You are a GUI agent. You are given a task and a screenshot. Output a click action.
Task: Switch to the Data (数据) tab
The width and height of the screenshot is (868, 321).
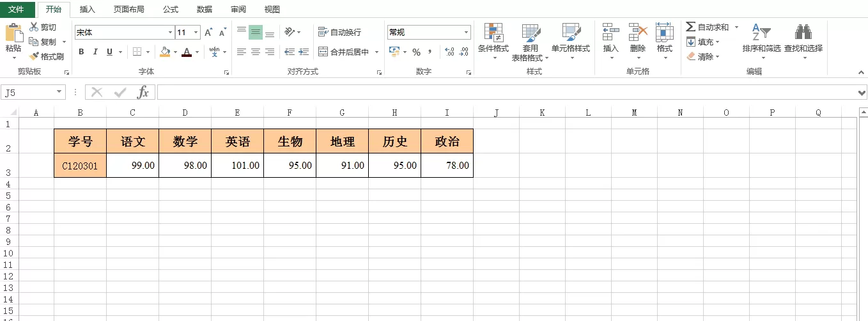coord(205,10)
